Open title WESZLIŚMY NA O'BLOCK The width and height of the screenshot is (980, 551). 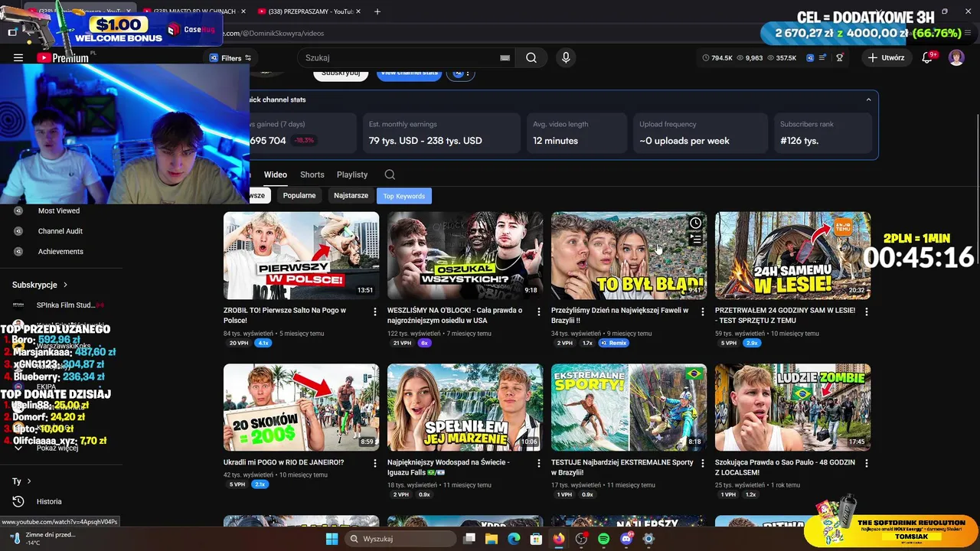(x=455, y=315)
